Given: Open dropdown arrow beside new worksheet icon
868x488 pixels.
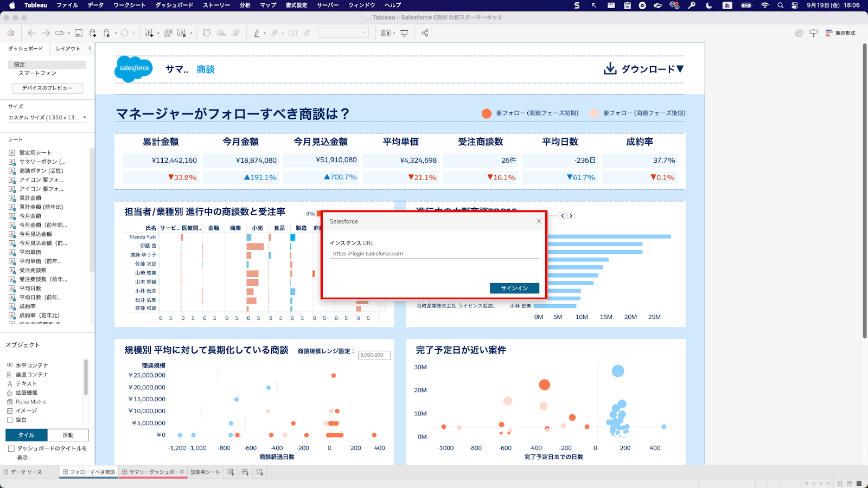Looking at the screenshot, I should (x=158, y=34).
